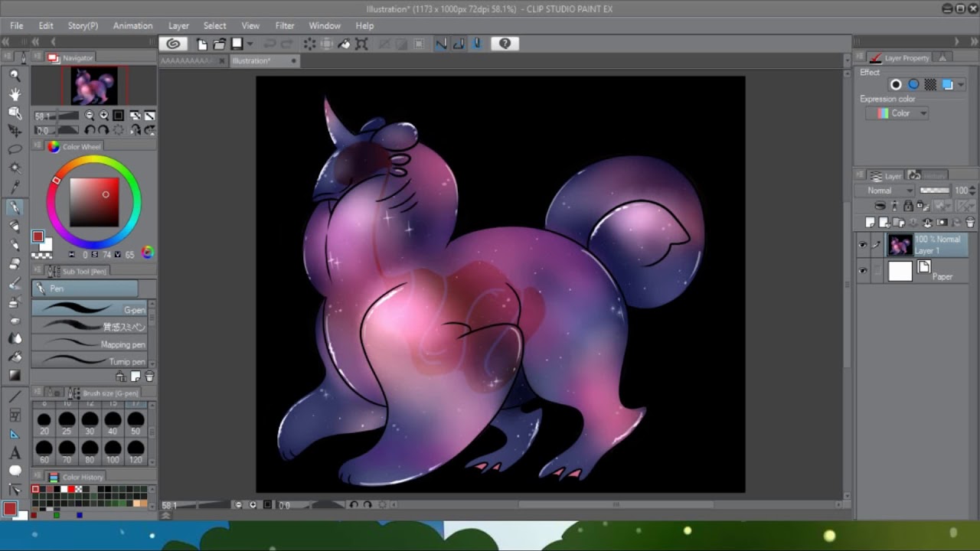This screenshot has height=551, width=980.
Task: Select the Turnip pen sub tool
Action: pyautogui.click(x=90, y=360)
